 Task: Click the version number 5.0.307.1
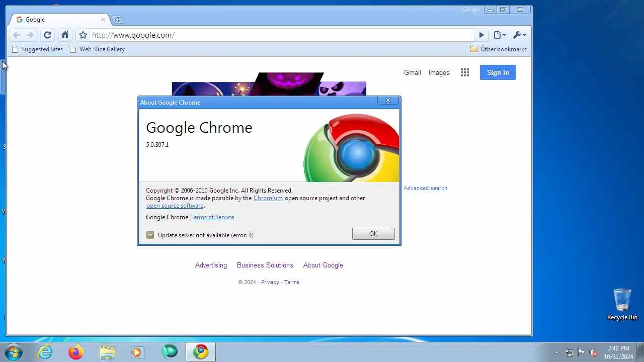[x=157, y=145]
